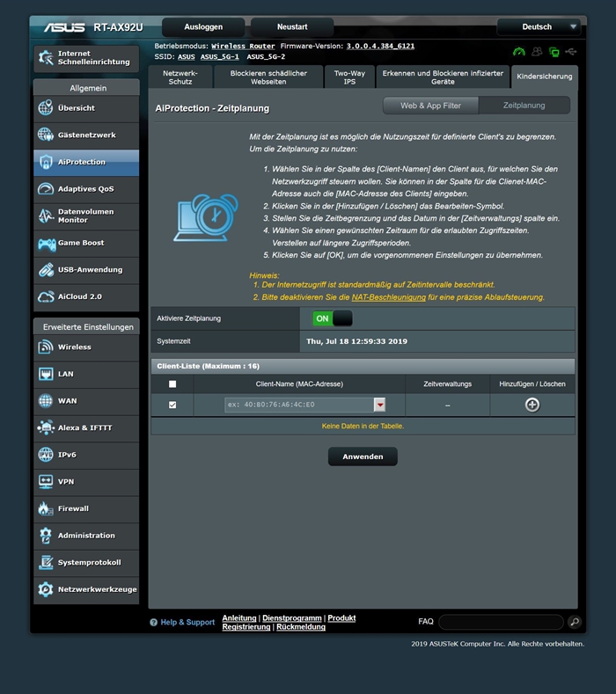The width and height of the screenshot is (616, 694).
Task: Open Gästenetzwerk globe icon
Action: click(x=45, y=135)
